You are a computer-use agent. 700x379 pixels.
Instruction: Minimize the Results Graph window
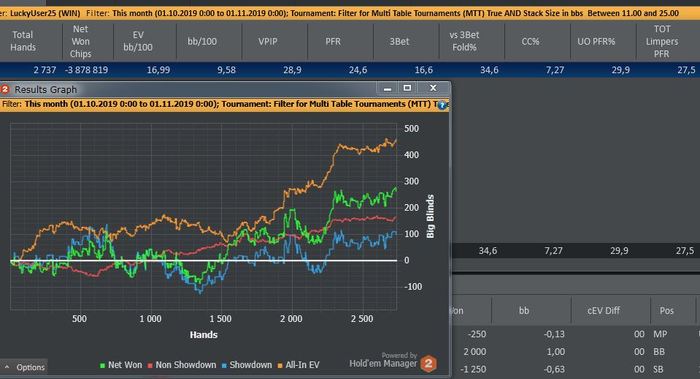[x=387, y=88]
